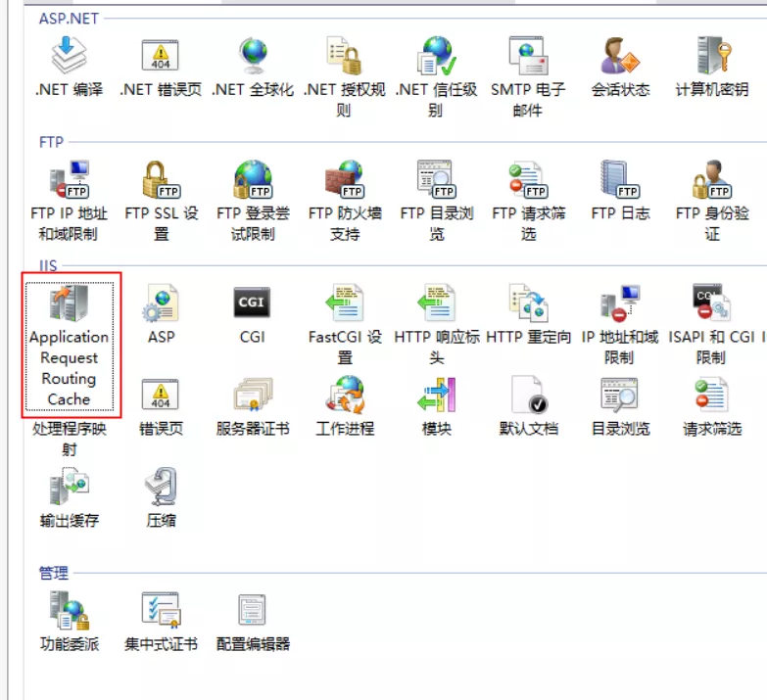The width and height of the screenshot is (767, 700).
Task: Open the CGI feature icon
Action: 253,314
